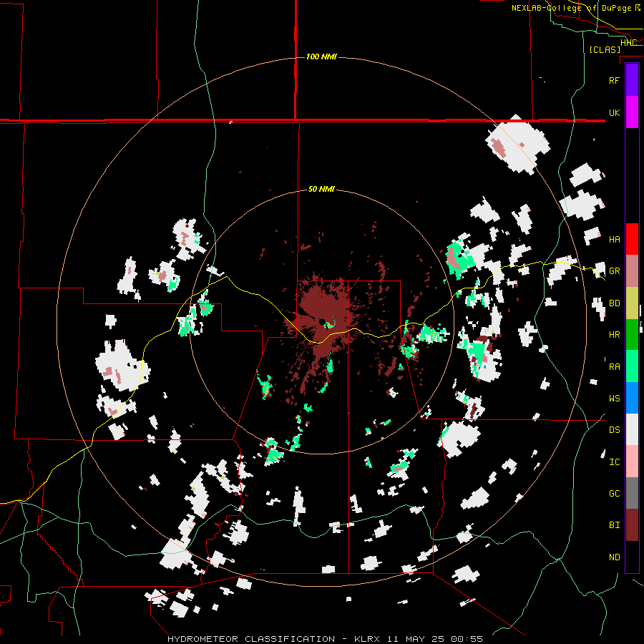
Task: Click the WS legend label
Action: [614, 398]
